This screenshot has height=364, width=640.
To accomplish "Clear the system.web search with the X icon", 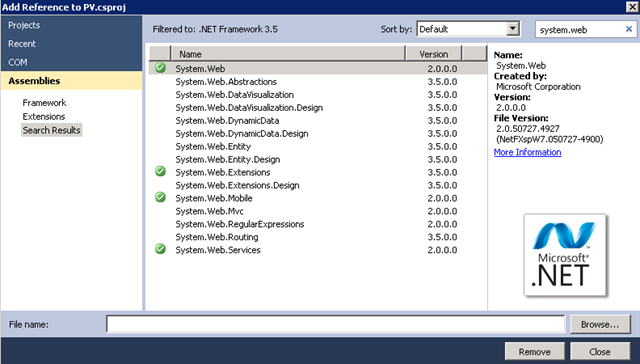I will point(629,29).
